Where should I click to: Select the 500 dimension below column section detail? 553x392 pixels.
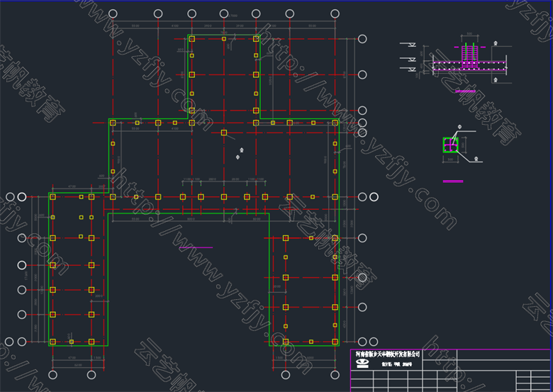tap(450, 159)
